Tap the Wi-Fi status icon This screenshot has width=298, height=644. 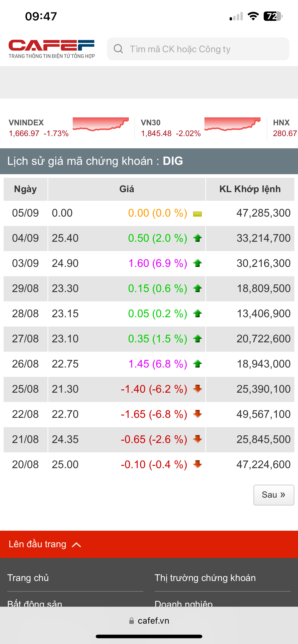(x=253, y=17)
